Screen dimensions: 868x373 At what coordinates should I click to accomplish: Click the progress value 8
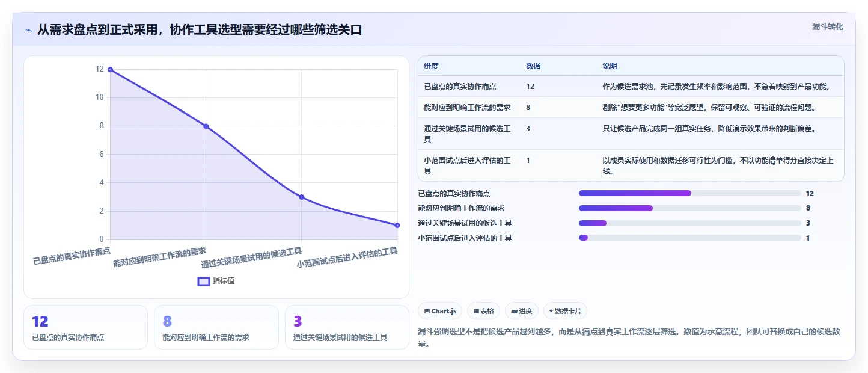pyautogui.click(x=808, y=208)
